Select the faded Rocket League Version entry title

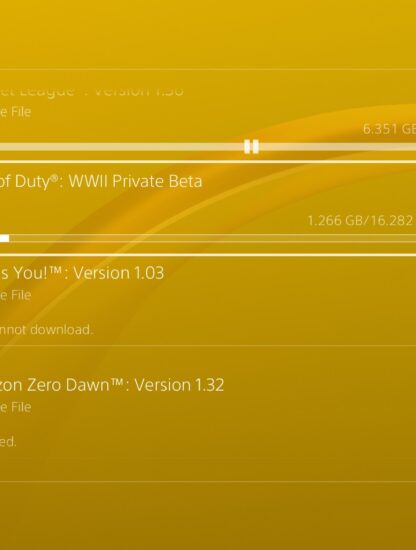pos(92,91)
